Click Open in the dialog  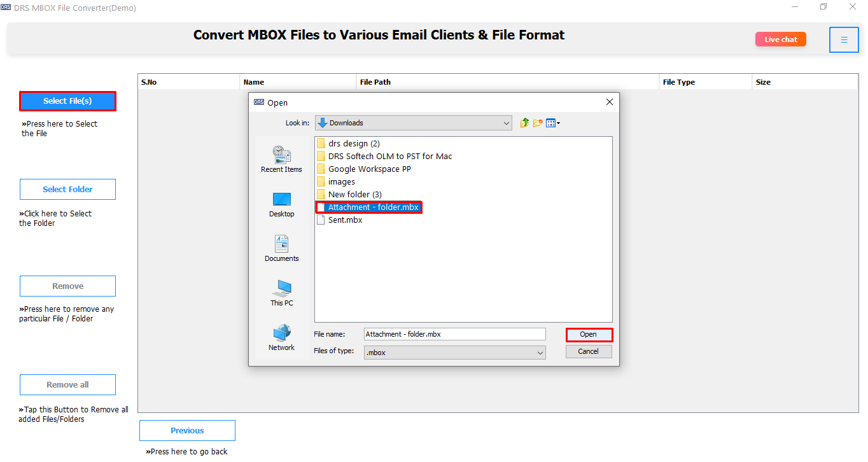click(589, 335)
